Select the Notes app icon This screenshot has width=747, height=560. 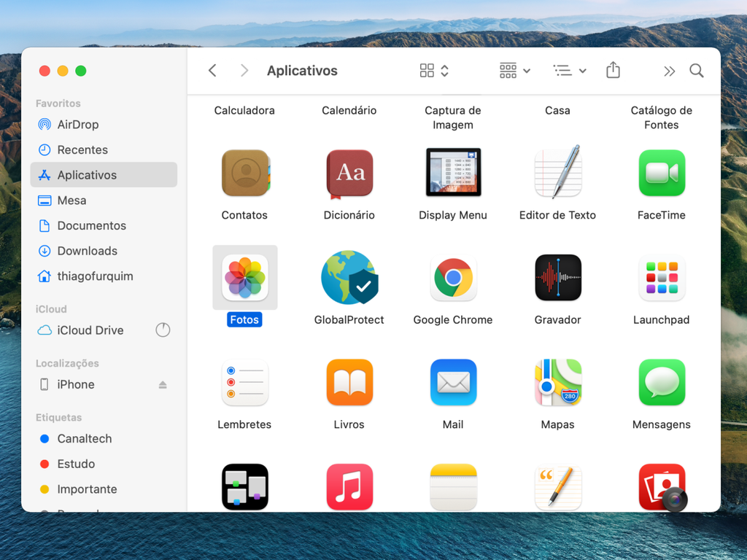453,486
